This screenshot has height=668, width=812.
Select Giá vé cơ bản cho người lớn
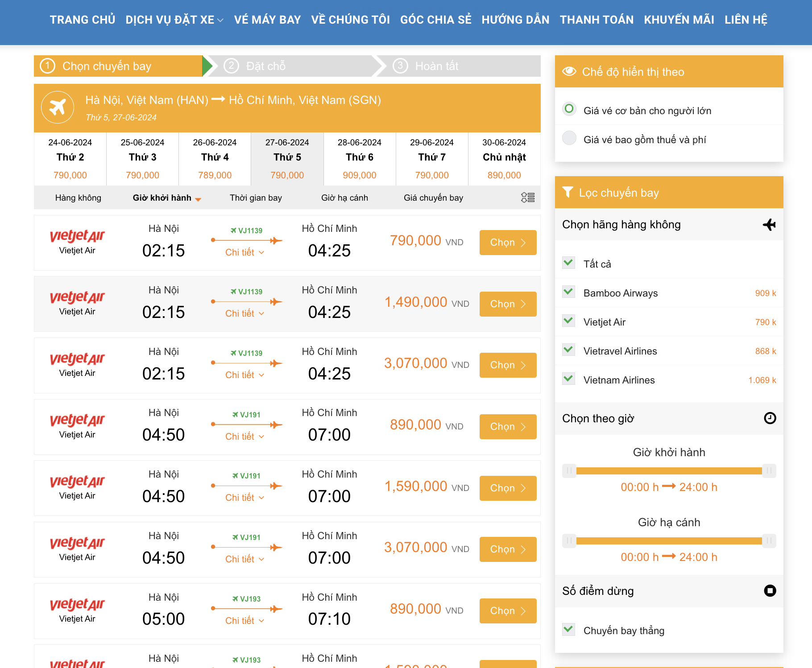coord(569,109)
